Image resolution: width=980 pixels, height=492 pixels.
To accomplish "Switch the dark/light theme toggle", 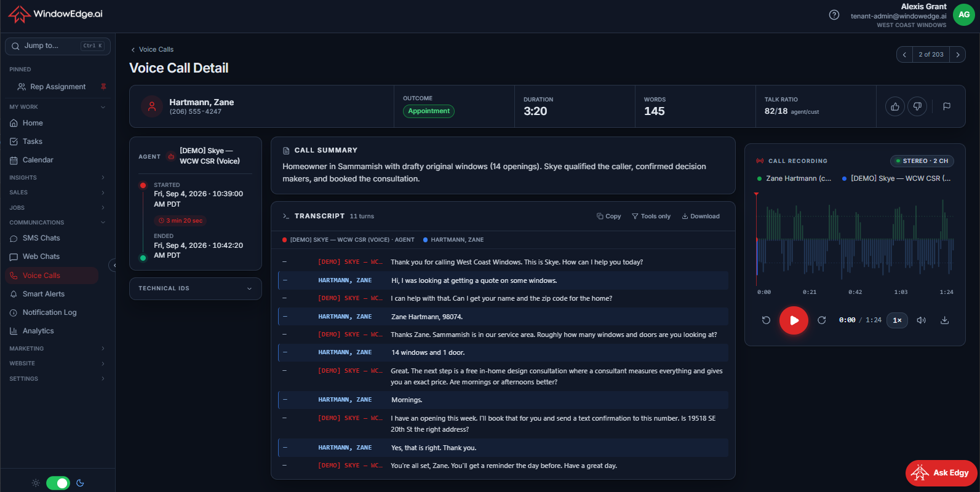I will (58, 483).
